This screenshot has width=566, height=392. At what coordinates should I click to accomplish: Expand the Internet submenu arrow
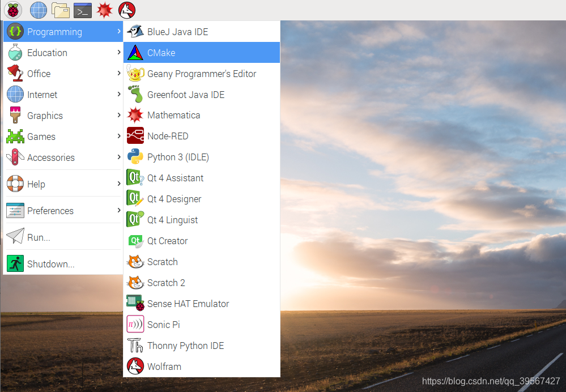click(119, 94)
